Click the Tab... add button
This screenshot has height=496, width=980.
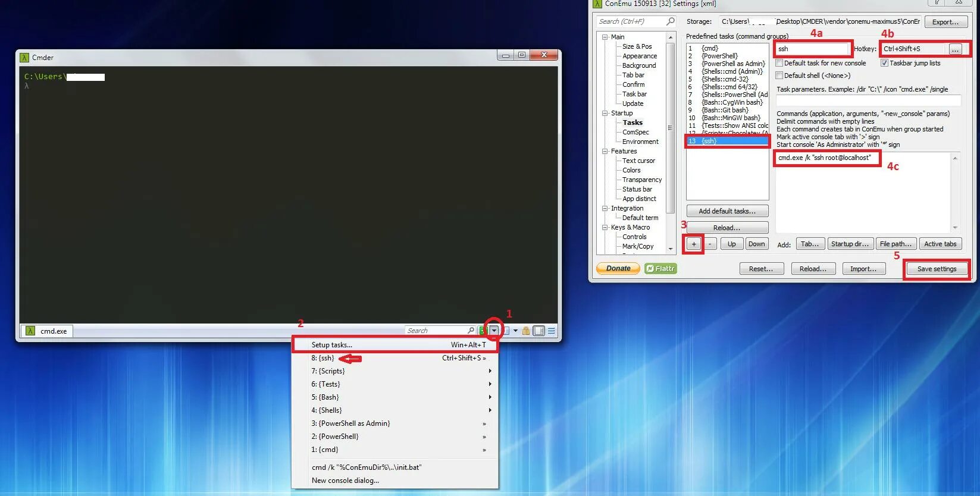pos(810,244)
